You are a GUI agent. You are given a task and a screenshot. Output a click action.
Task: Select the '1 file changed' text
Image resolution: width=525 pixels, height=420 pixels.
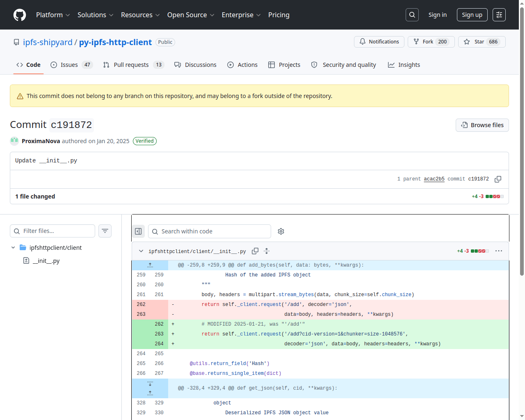click(x=35, y=196)
